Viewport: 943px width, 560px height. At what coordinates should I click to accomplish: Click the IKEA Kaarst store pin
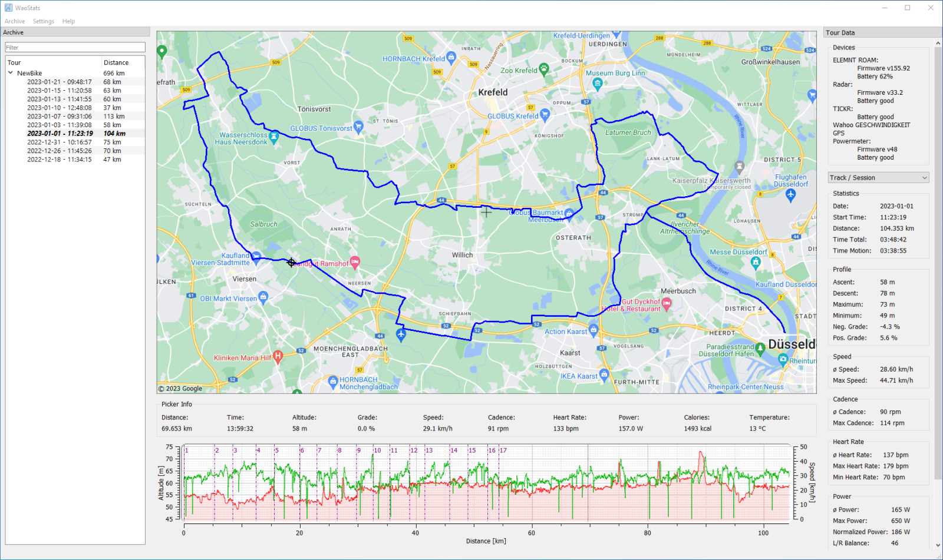coord(604,375)
